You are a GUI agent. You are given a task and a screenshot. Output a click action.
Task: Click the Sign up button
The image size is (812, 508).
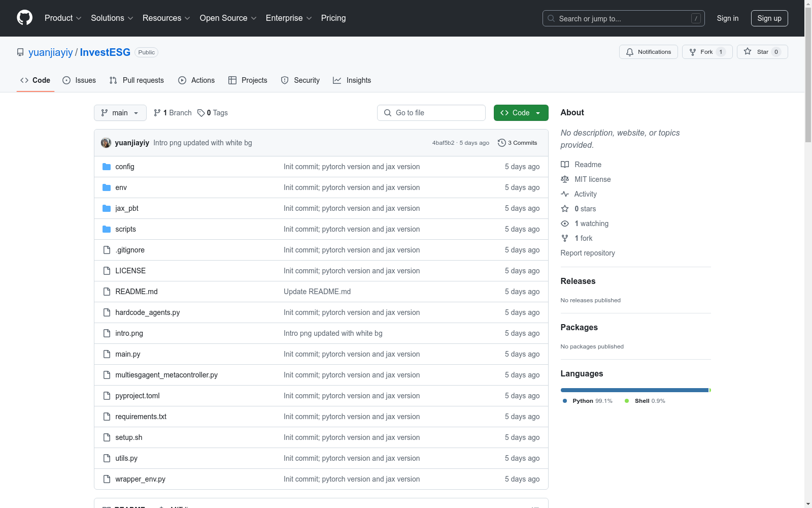click(x=769, y=18)
